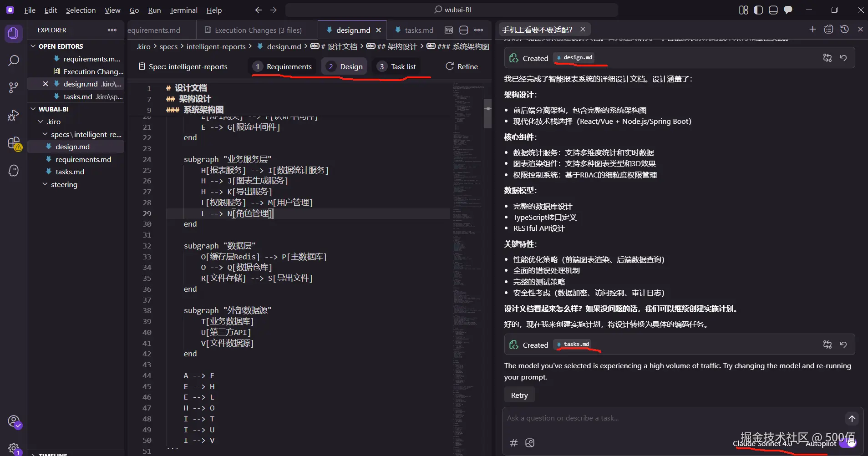View changes for created design.md

(827, 58)
